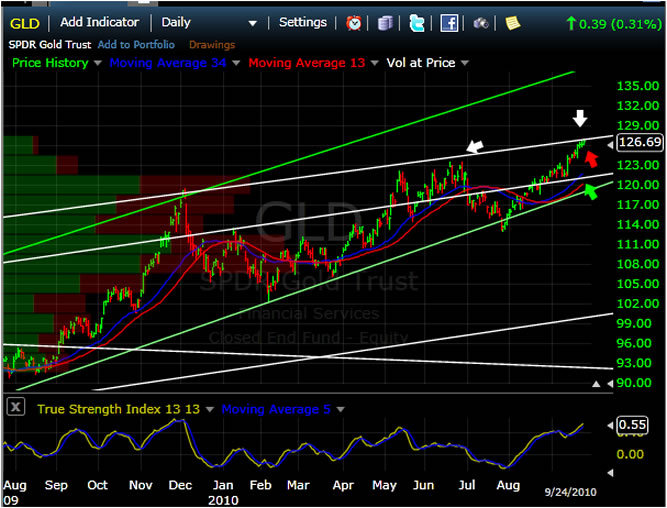This screenshot has height=508, width=667.
Task: Click the GLD ticker symbol box
Action: pos(27,22)
